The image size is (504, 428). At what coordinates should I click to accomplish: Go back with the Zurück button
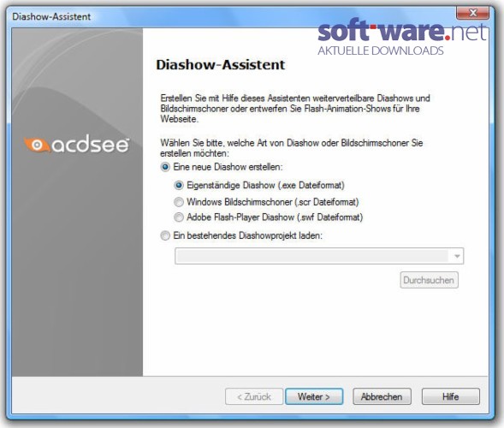point(254,396)
